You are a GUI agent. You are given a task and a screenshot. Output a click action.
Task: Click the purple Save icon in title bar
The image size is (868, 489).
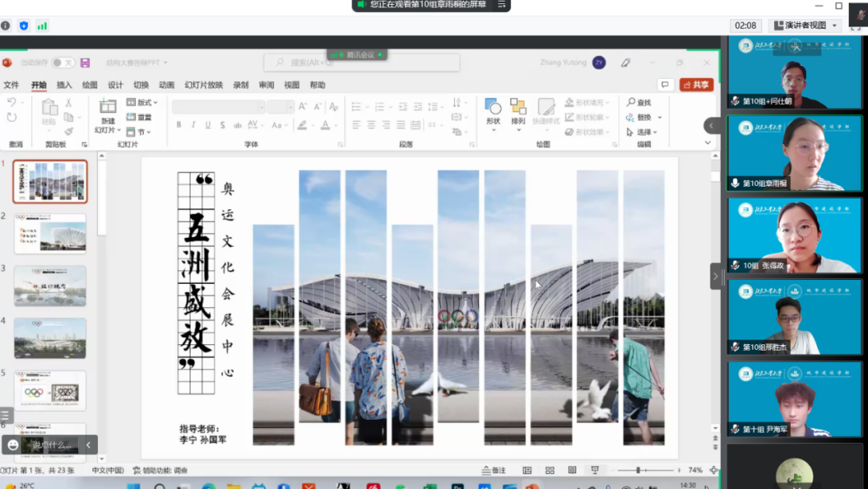pos(85,63)
